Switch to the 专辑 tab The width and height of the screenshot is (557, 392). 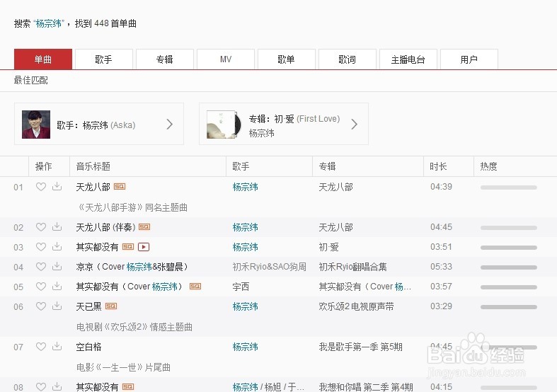pyautogui.click(x=165, y=59)
